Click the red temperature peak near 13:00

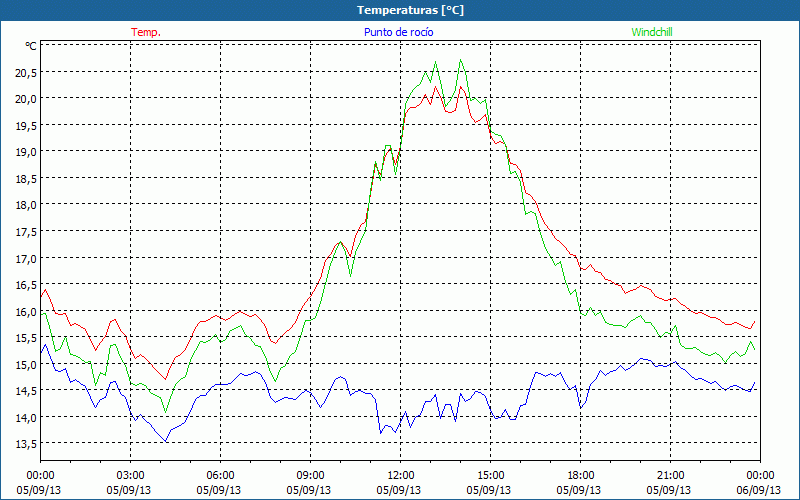pyautogui.click(x=436, y=87)
